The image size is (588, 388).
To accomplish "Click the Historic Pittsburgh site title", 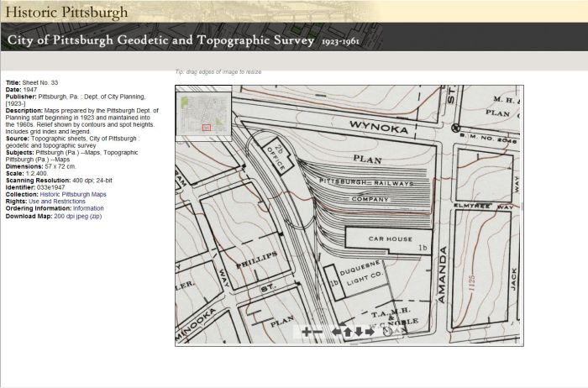I will [66, 12].
